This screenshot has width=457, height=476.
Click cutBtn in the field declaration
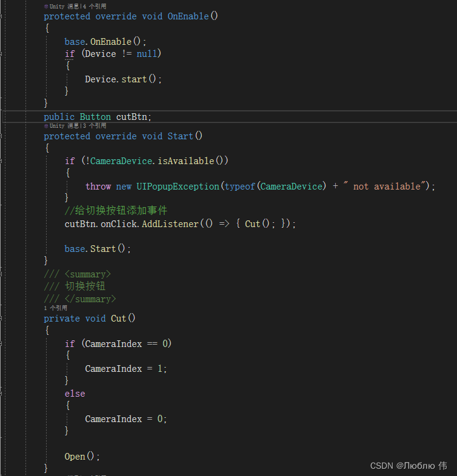(x=132, y=117)
